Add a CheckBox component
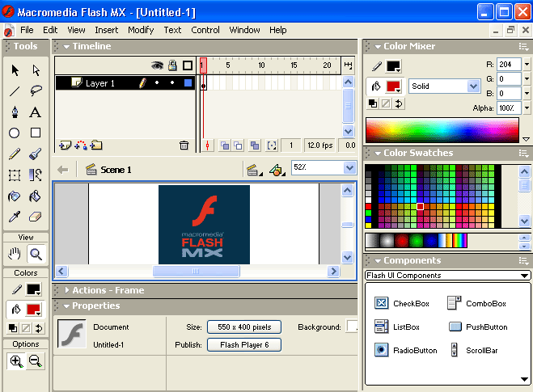This screenshot has width=533, height=392. [x=402, y=303]
